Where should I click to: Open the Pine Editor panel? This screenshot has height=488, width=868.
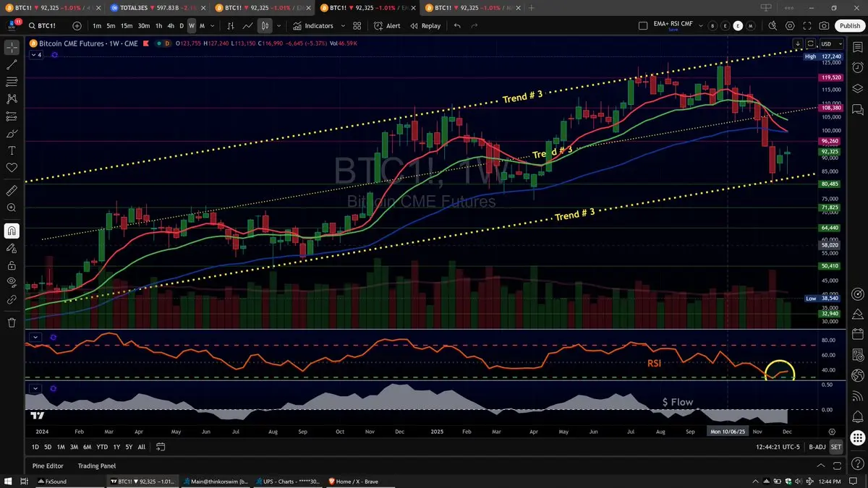(48, 466)
